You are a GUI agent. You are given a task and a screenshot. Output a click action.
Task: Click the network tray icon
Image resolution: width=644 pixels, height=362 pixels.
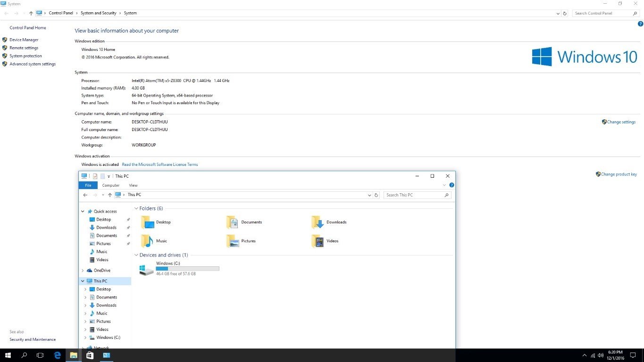pos(593,355)
